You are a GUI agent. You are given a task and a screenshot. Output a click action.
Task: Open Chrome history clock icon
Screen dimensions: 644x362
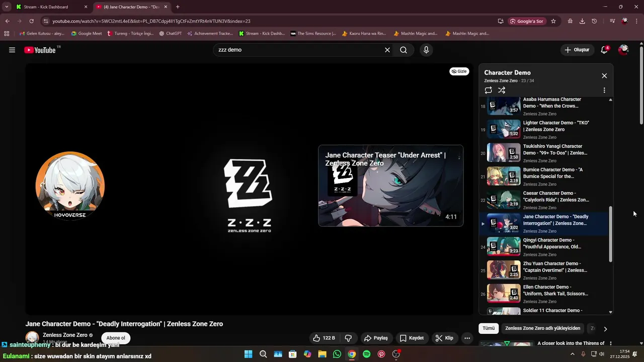[594, 21]
